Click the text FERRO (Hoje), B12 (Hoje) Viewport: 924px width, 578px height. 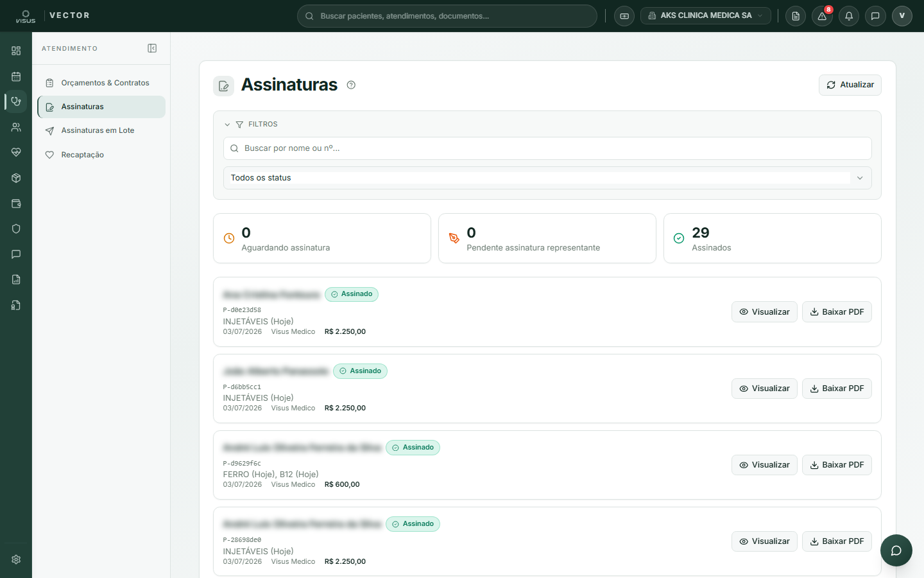pyautogui.click(x=271, y=474)
